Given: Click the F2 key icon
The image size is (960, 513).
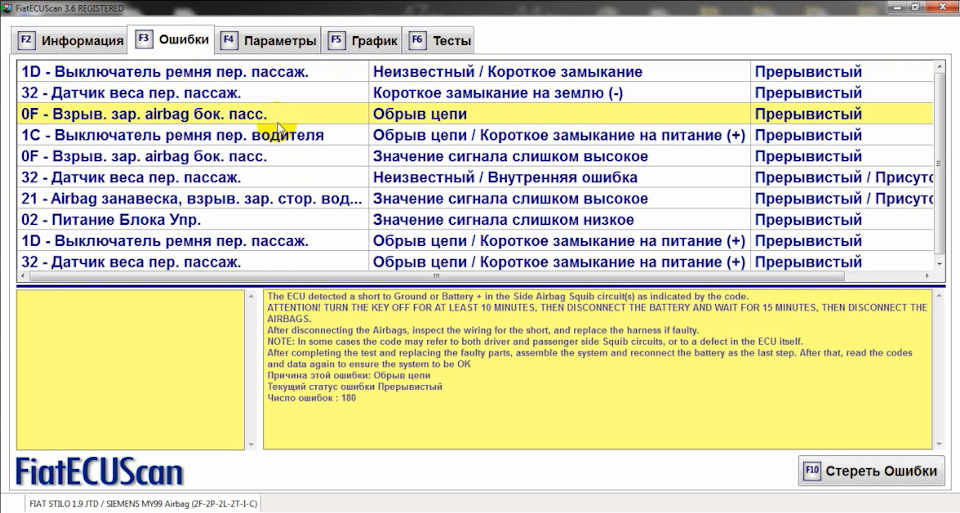Looking at the screenshot, I should pos(26,40).
